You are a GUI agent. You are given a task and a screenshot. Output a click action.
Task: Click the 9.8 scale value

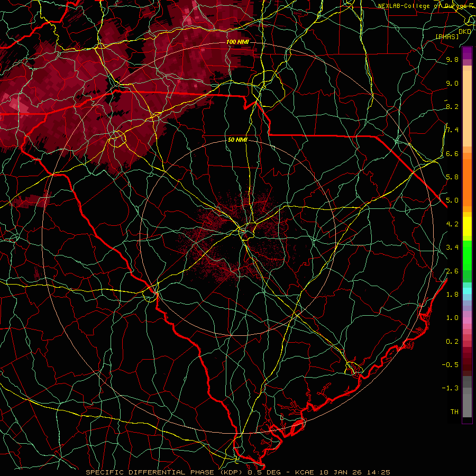coord(452,59)
